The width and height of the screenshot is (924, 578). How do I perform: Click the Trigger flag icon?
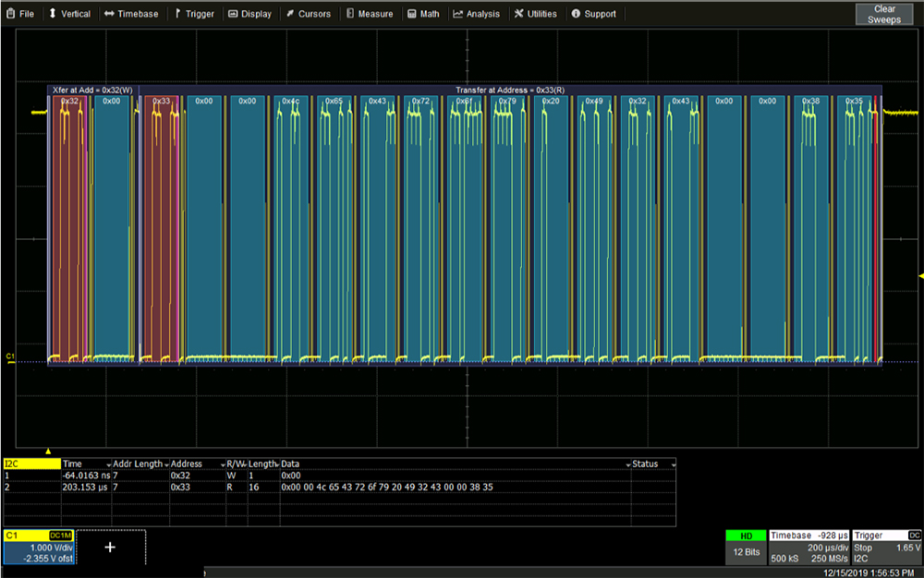click(177, 14)
